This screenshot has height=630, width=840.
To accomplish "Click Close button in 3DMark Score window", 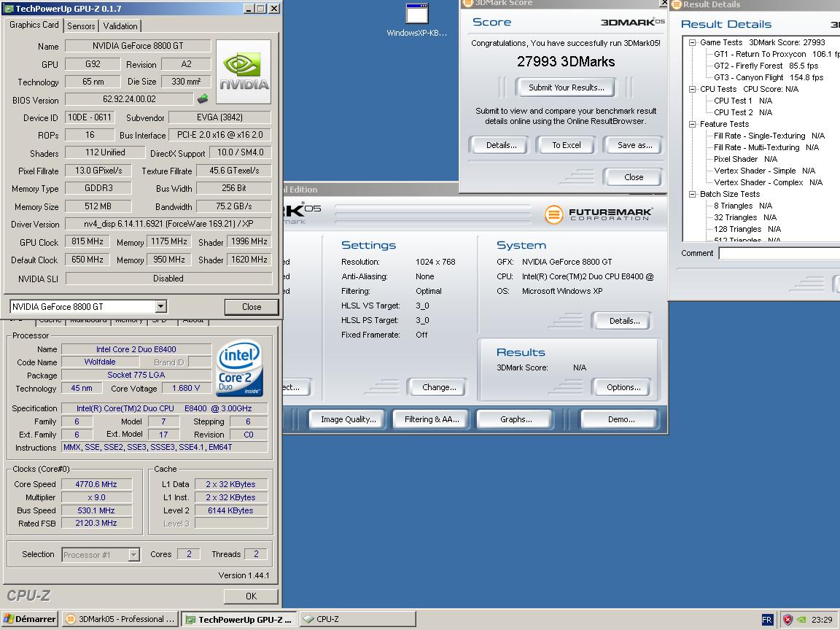I will point(633,176).
